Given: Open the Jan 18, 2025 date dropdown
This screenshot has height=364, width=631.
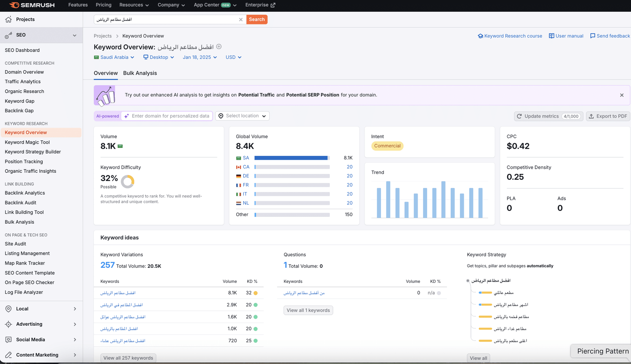Looking at the screenshot, I should 200,57.
